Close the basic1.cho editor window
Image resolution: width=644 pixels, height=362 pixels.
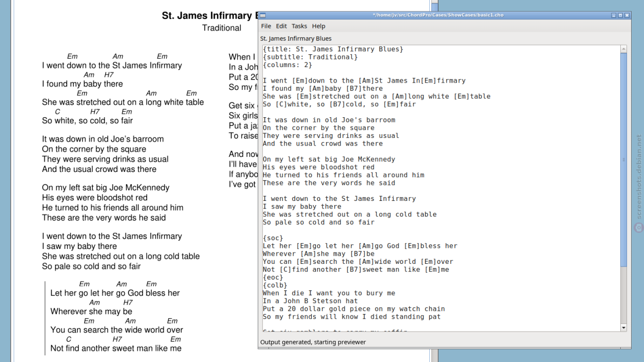pyautogui.click(x=627, y=15)
